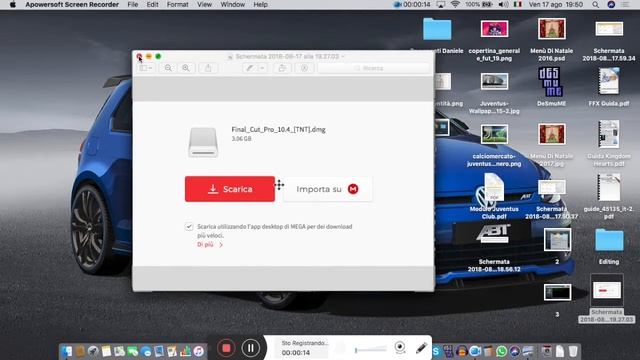640x360 pixels.
Task: Open the window title dropdown chevron
Action: (343, 56)
